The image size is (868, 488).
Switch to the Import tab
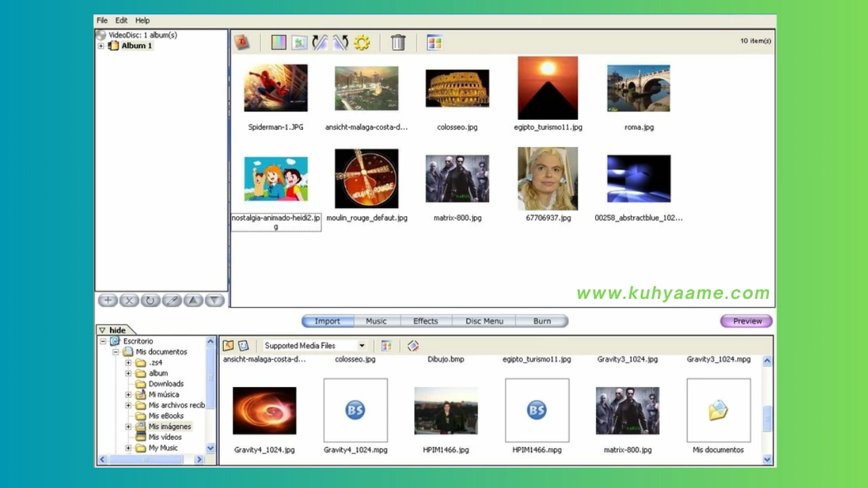click(x=328, y=321)
